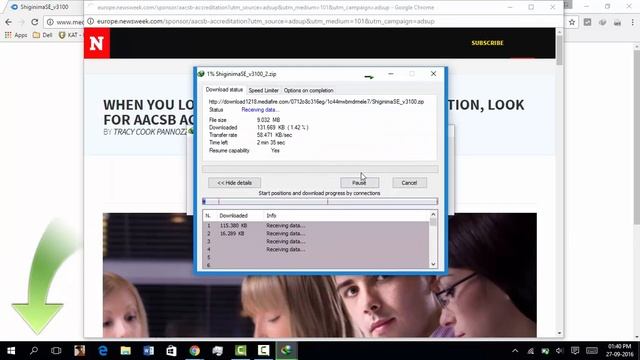This screenshot has height=360, width=640.
Task: Open File Explorer from the taskbar
Action: click(x=126, y=350)
